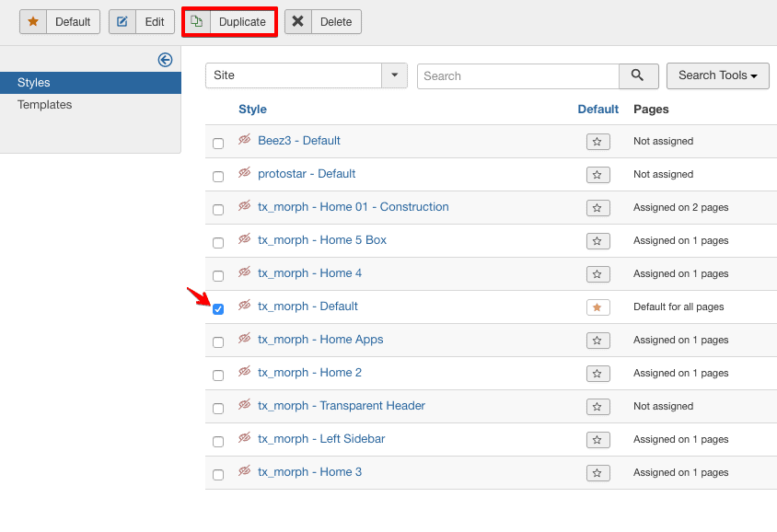Expand the Search Tools dropdown
This screenshot has width=777, height=532.
[x=717, y=75]
